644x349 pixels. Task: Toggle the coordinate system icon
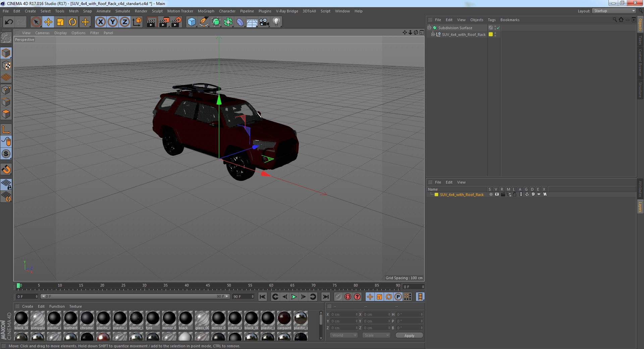pos(137,22)
